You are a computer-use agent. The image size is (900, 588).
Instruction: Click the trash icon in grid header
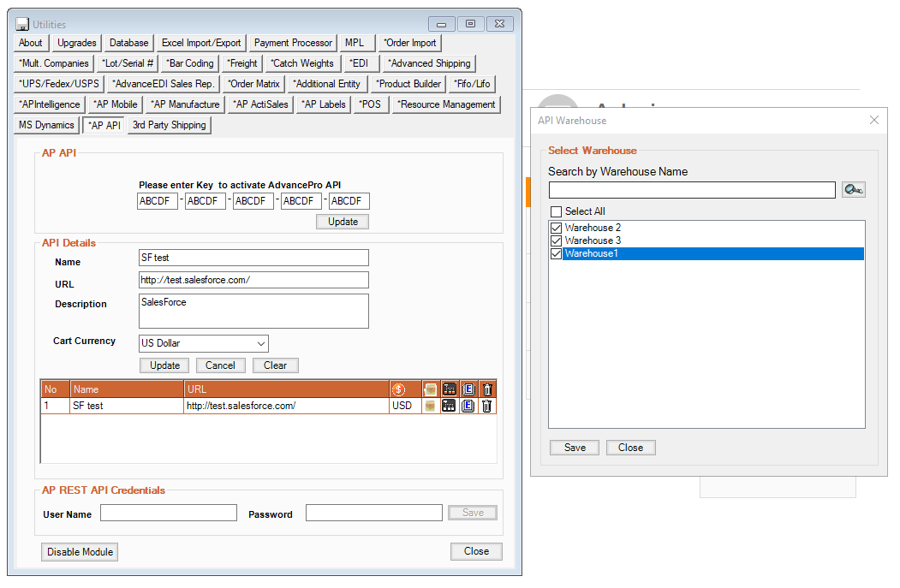(x=486, y=389)
